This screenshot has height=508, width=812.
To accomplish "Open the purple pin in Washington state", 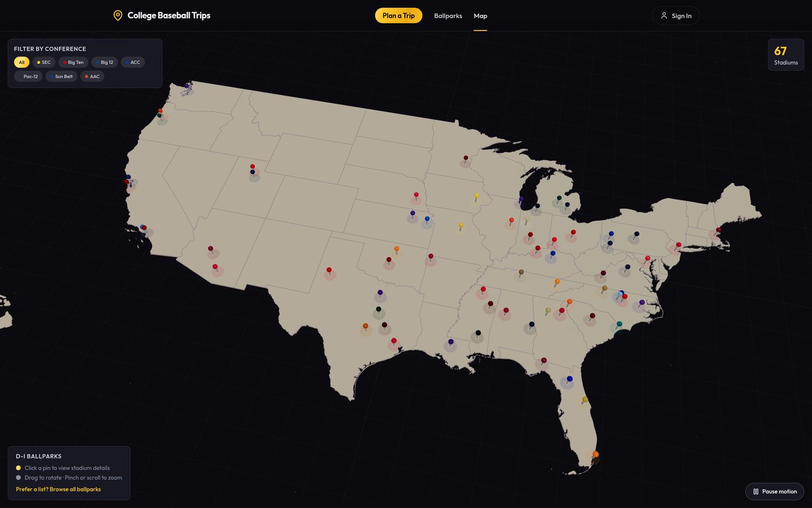I will [x=187, y=85].
